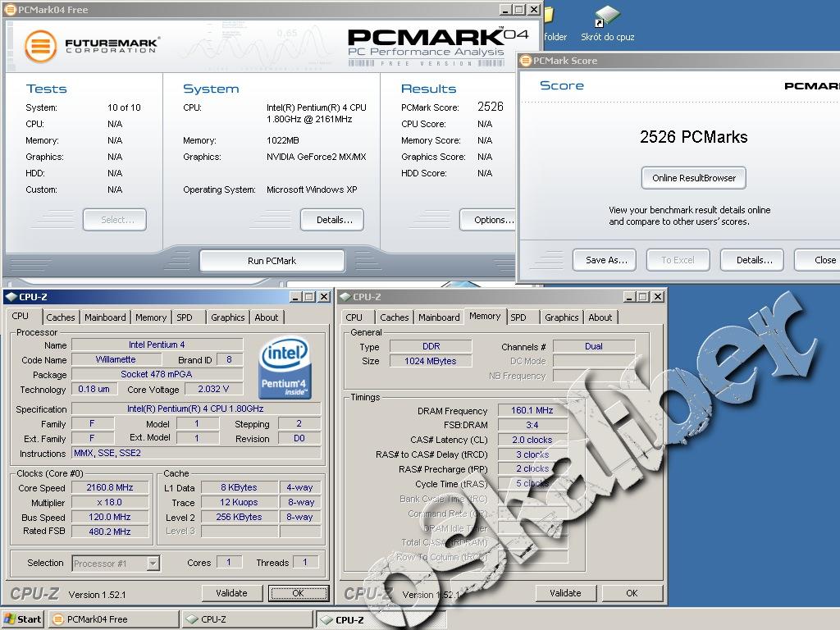This screenshot has height=630, width=840.
Task: Open About tab in left CPU-Z window
Action: [267, 317]
